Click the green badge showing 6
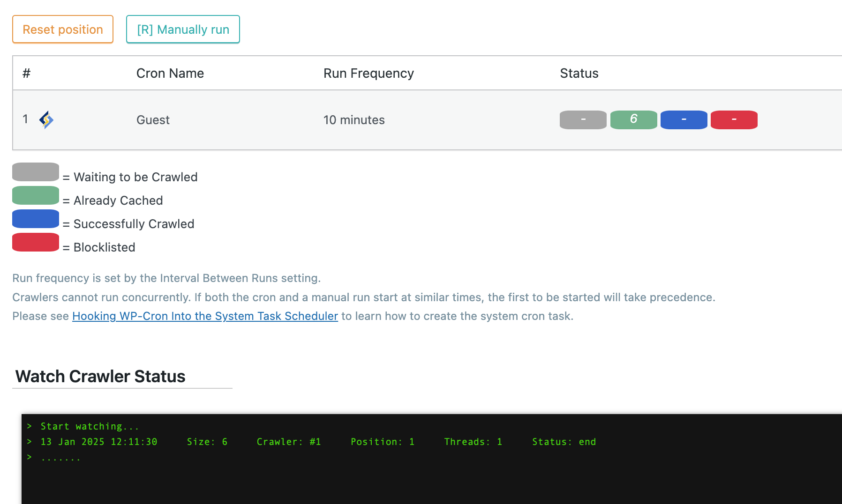 pos(633,120)
